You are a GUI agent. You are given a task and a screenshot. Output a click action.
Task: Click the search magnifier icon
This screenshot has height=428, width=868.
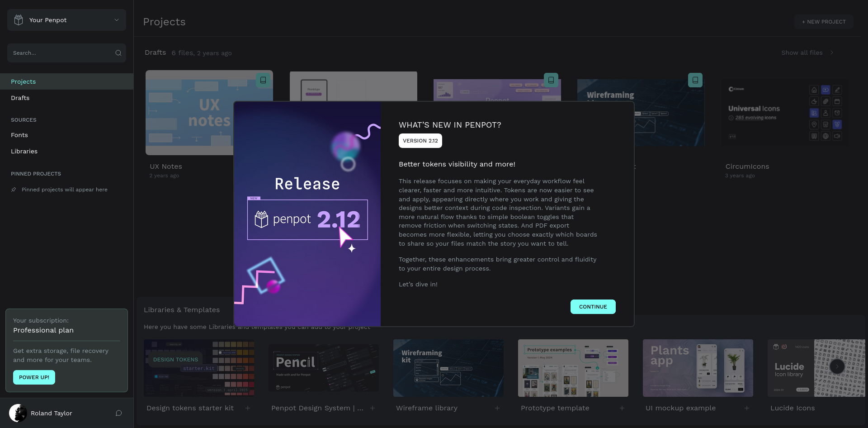118,53
